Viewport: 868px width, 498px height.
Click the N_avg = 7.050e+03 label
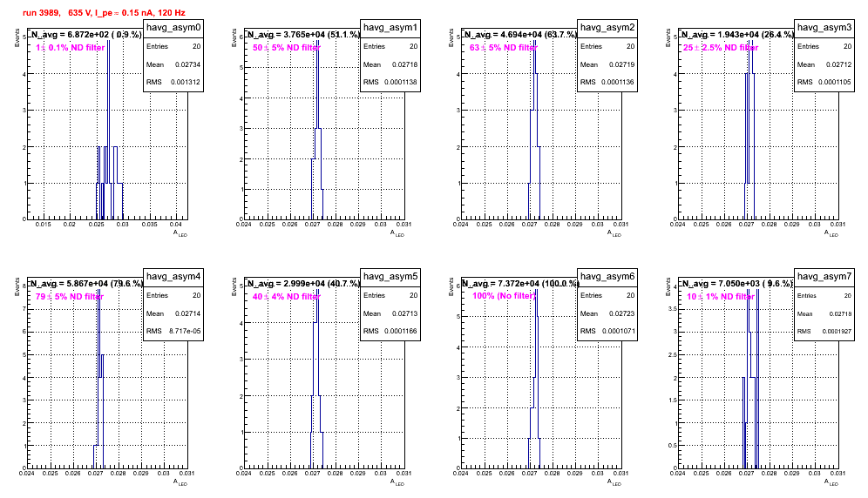[737, 283]
